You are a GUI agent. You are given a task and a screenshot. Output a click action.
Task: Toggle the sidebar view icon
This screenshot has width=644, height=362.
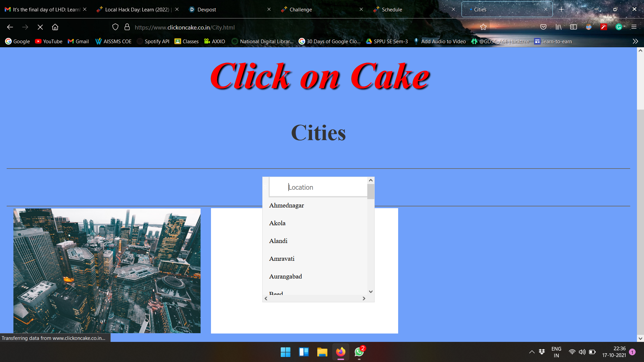pyautogui.click(x=574, y=27)
